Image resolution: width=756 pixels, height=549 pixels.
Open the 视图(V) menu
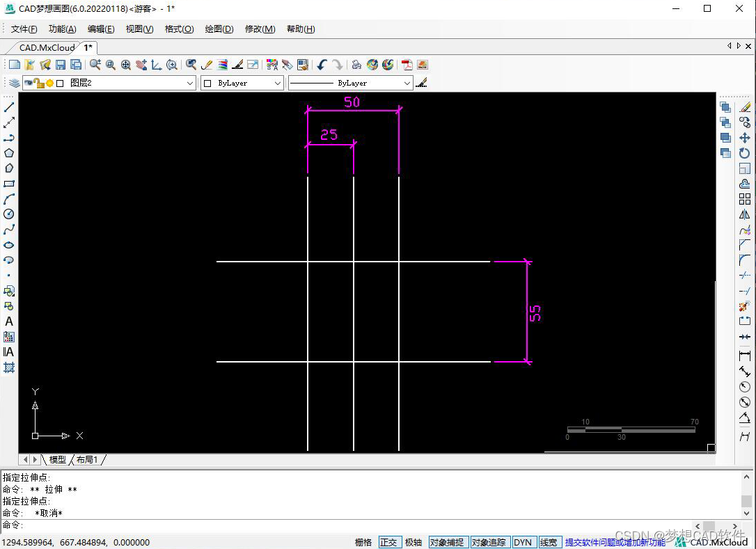point(140,29)
